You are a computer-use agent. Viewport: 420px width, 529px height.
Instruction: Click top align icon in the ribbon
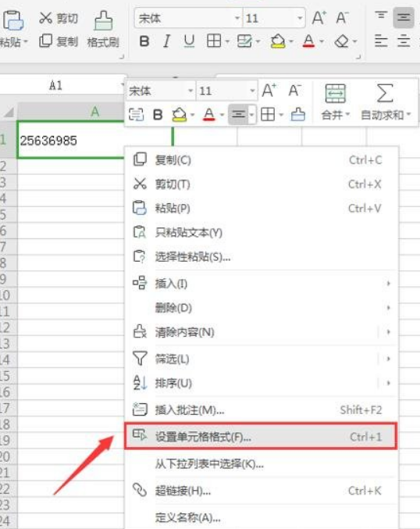381,17
